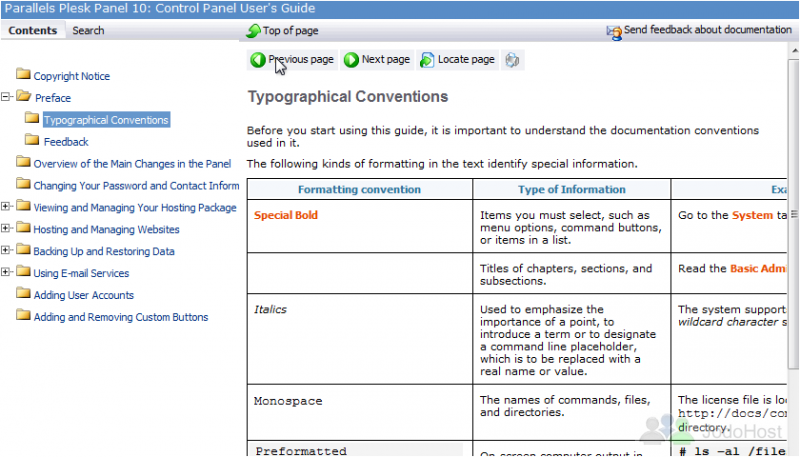Click folder icon beside Hosting and Managing Websites
This screenshot has width=800, height=457.
point(23,227)
